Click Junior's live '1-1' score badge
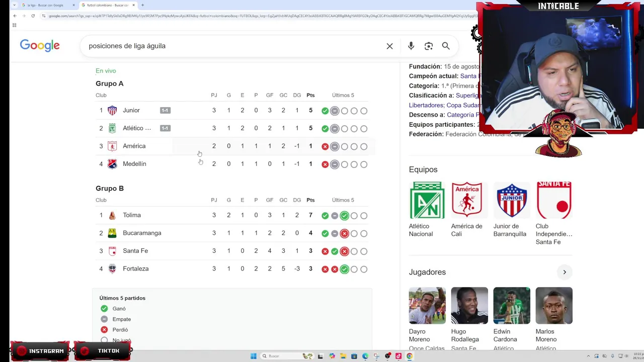Screen dimensions: 644x362 click(165, 111)
